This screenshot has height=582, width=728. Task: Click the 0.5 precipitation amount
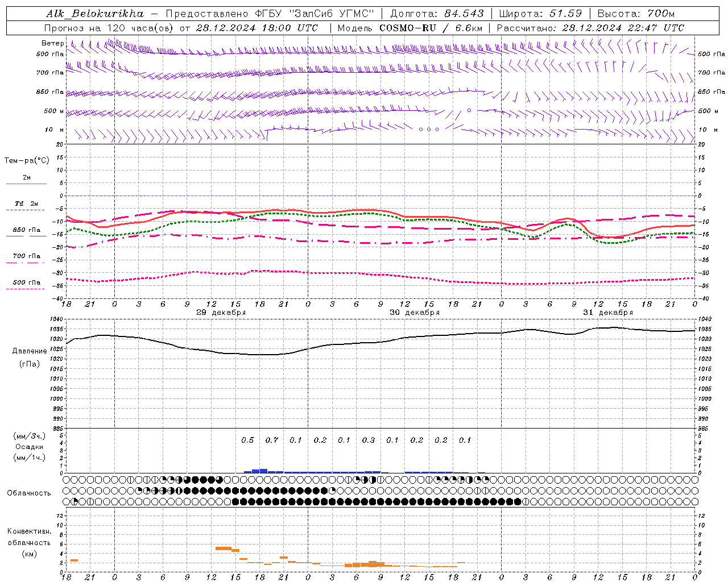coord(247,440)
